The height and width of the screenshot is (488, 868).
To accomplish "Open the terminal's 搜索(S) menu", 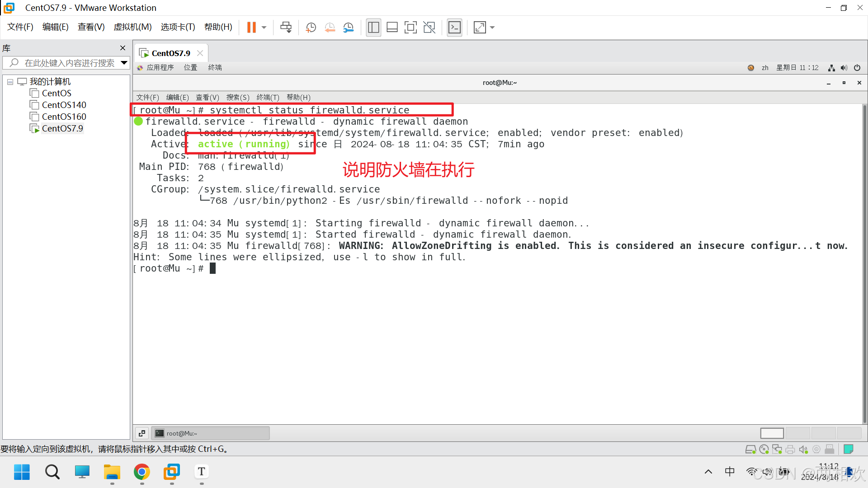I will point(238,97).
